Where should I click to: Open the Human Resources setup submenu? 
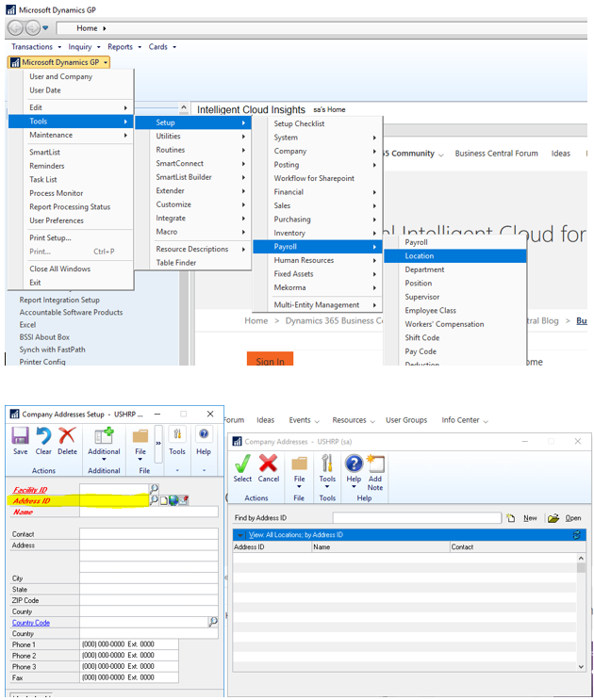[317, 260]
